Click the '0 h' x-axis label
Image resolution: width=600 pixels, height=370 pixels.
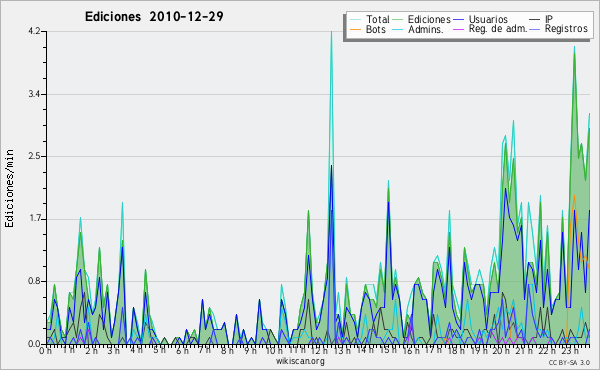pyautogui.click(x=46, y=351)
